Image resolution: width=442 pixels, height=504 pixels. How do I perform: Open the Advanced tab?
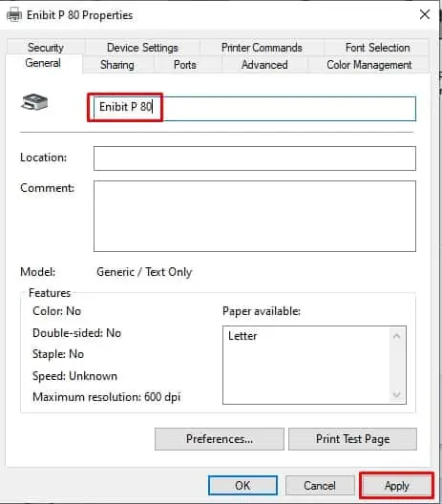264,65
